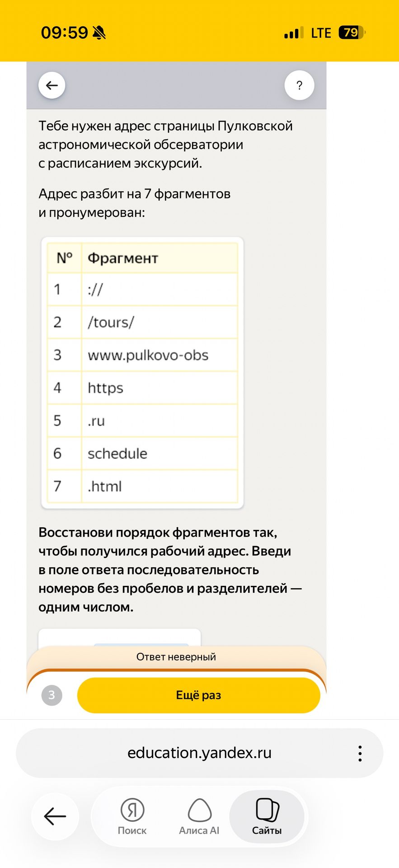Select the '.ru' fragment cell

click(160, 420)
